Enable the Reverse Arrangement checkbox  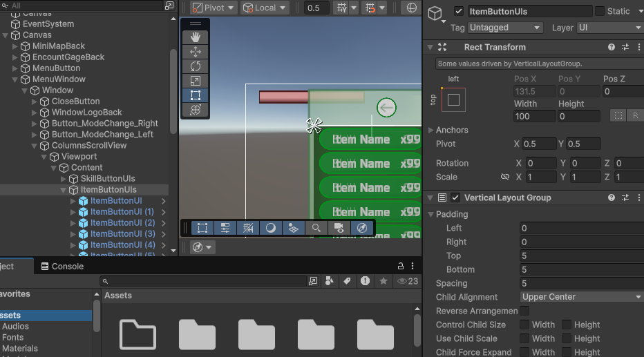[x=524, y=311]
